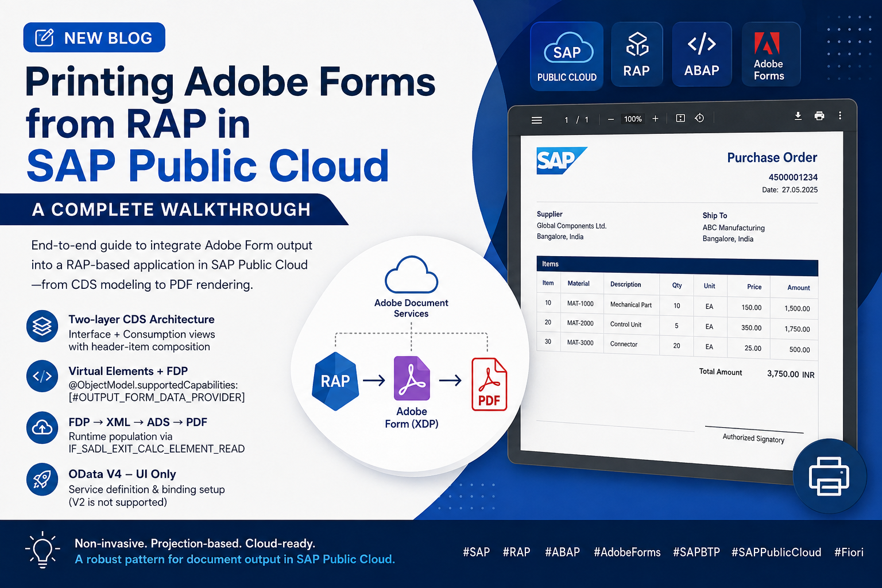Click the IF_SADL_EXIT_CALC_ELEMENT_READ text
The image size is (882, 588).
click(x=157, y=449)
